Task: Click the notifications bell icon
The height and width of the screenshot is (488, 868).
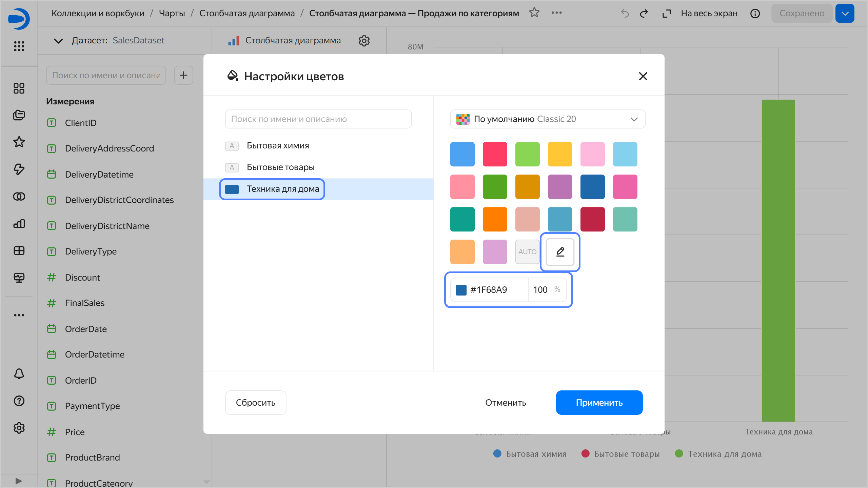Action: coord(19,374)
